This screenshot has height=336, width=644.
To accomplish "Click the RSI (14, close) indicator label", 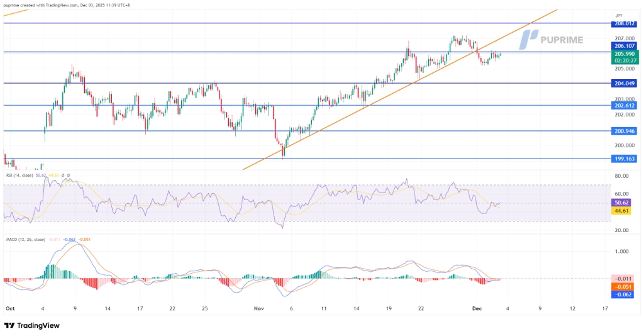I will (25, 175).
